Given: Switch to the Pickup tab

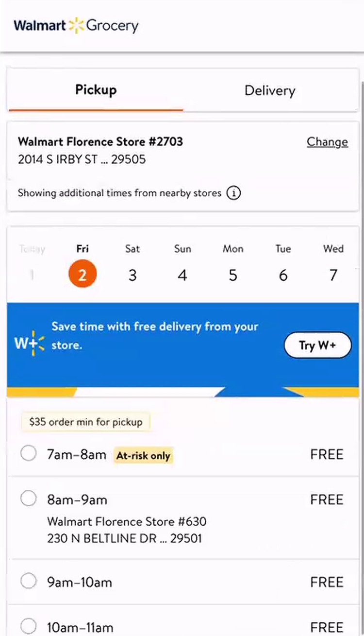Looking at the screenshot, I should tap(96, 90).
